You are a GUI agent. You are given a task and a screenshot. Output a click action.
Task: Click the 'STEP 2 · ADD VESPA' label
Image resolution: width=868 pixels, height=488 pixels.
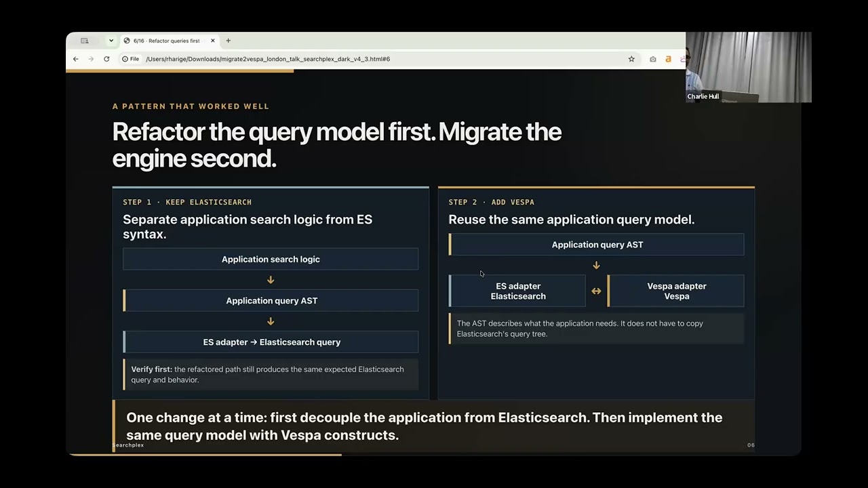[491, 202]
